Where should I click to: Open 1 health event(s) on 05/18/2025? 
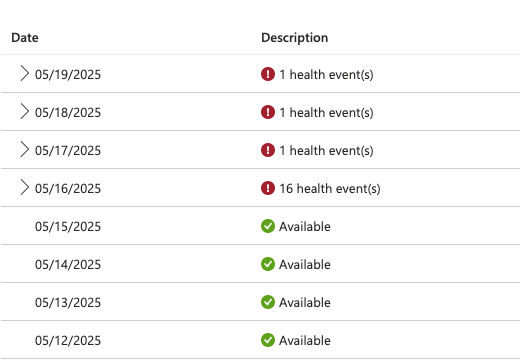pos(326,113)
